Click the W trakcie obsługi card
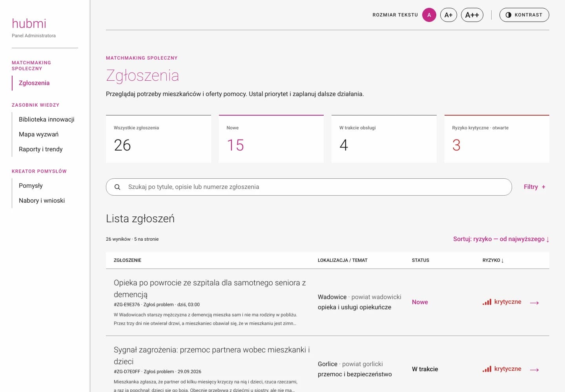 [x=384, y=139]
